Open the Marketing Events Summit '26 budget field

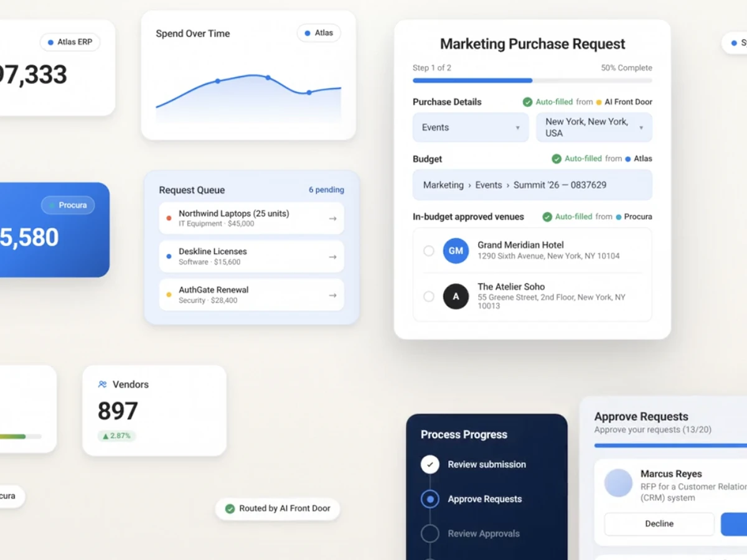pos(533,185)
